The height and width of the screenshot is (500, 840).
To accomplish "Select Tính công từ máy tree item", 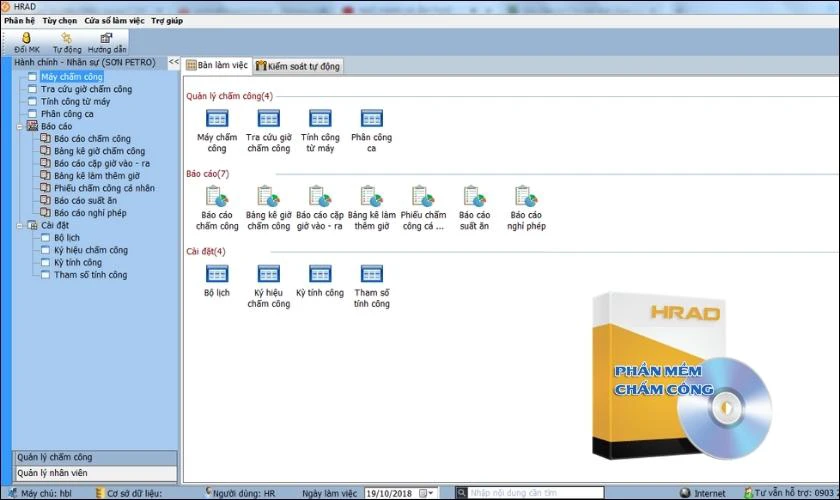I will click(x=76, y=102).
